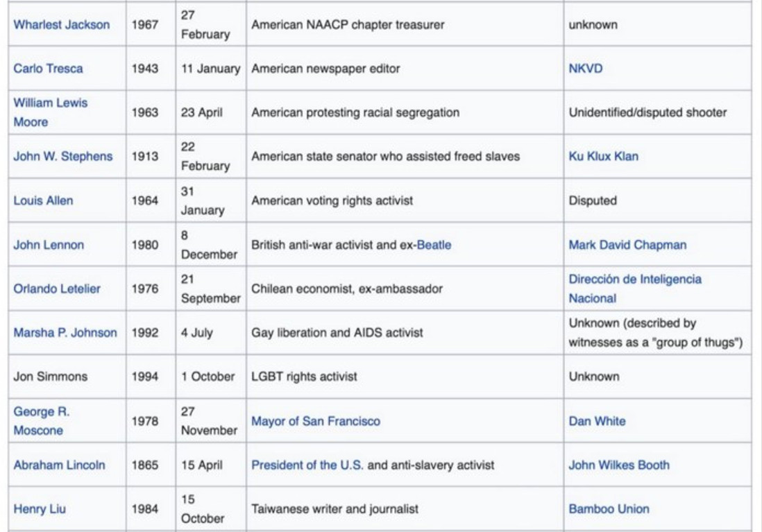
Task: Select 'American NAACP chapter treasurer' text
Action: pos(348,25)
